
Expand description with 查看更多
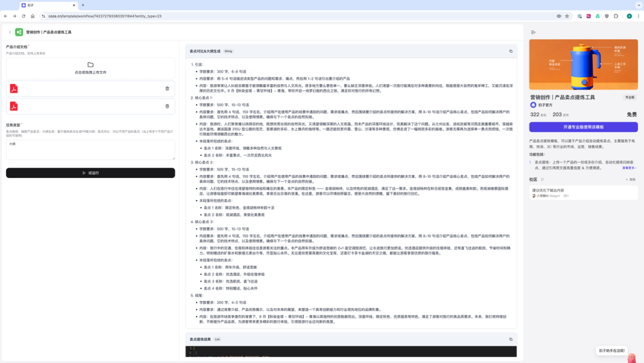pyautogui.click(x=629, y=168)
